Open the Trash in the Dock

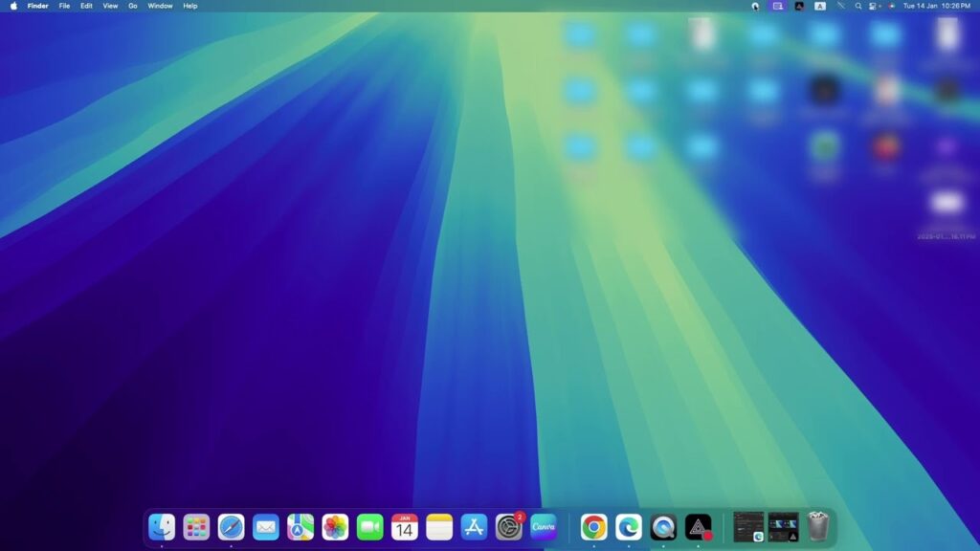pyautogui.click(x=818, y=527)
